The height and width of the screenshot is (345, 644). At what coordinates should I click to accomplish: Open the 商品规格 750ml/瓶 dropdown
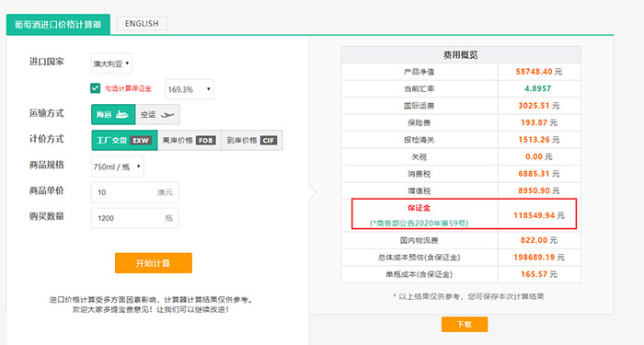[x=117, y=167]
